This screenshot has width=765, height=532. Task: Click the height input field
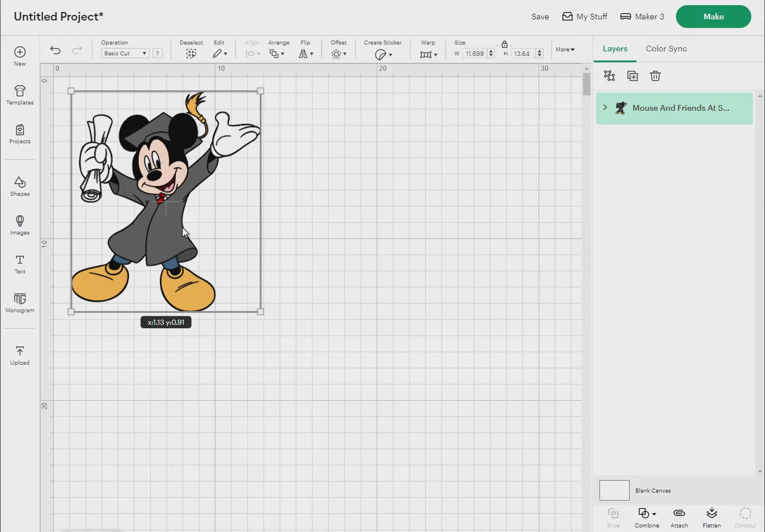pos(523,54)
